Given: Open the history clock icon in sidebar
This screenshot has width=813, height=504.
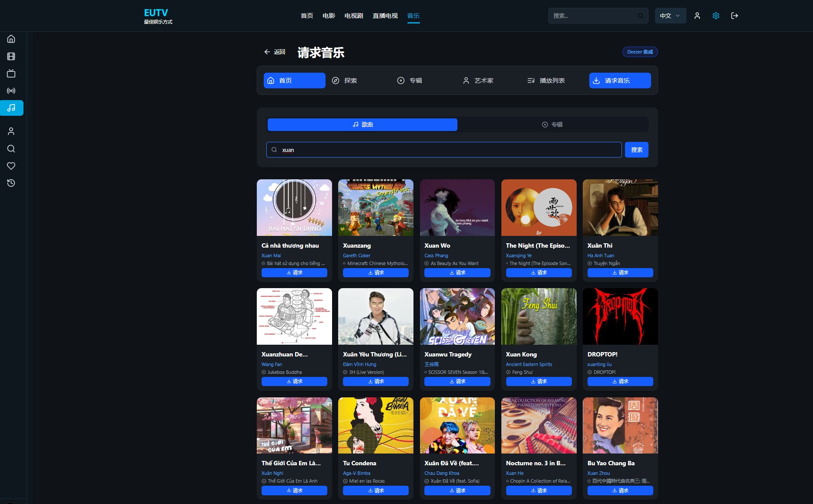Looking at the screenshot, I should [11, 183].
